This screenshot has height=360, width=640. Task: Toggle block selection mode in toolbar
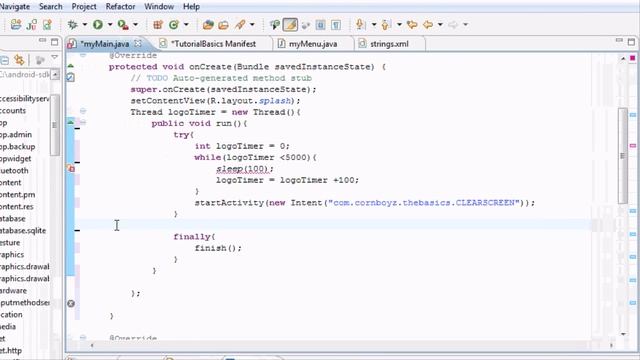point(320,25)
